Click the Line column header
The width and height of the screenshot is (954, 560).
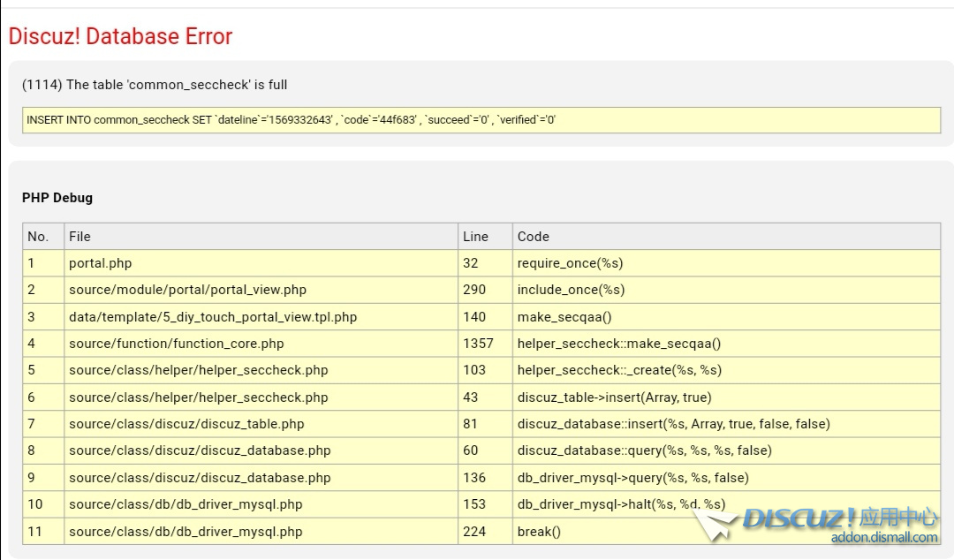tap(475, 237)
